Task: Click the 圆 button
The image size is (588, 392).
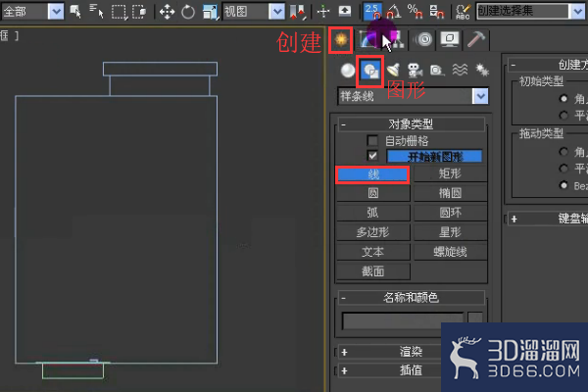Action: pos(372,194)
